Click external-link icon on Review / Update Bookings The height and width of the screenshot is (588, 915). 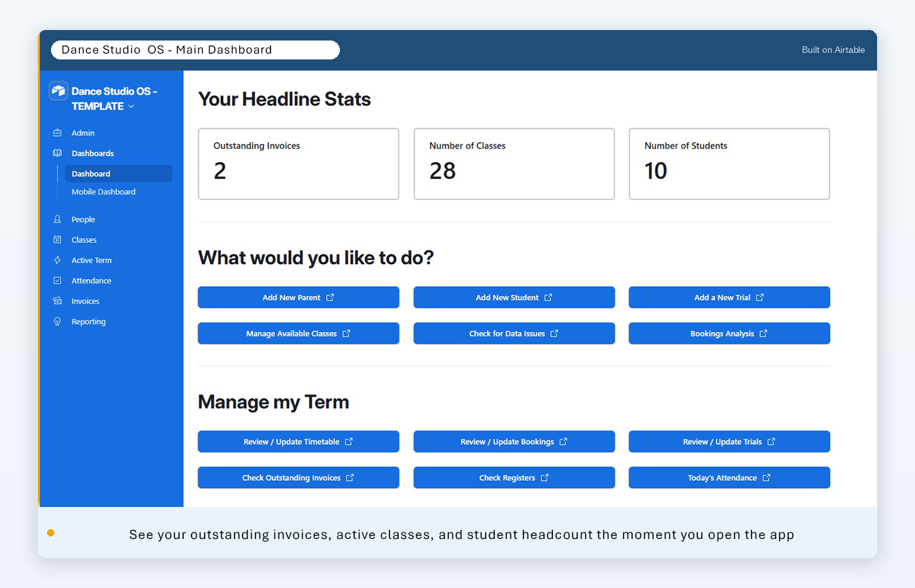(563, 442)
